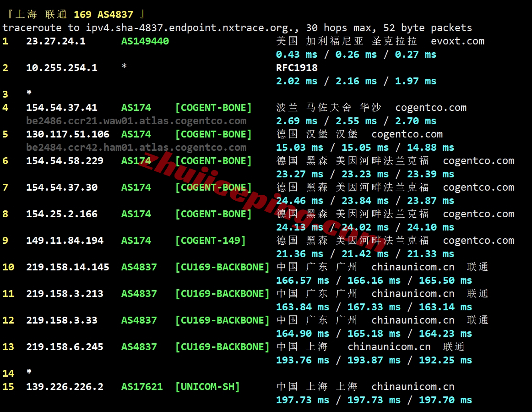Image resolution: width=532 pixels, height=412 pixels.
Task: Click the latency value '23.87 ms'
Action: pos(430,201)
